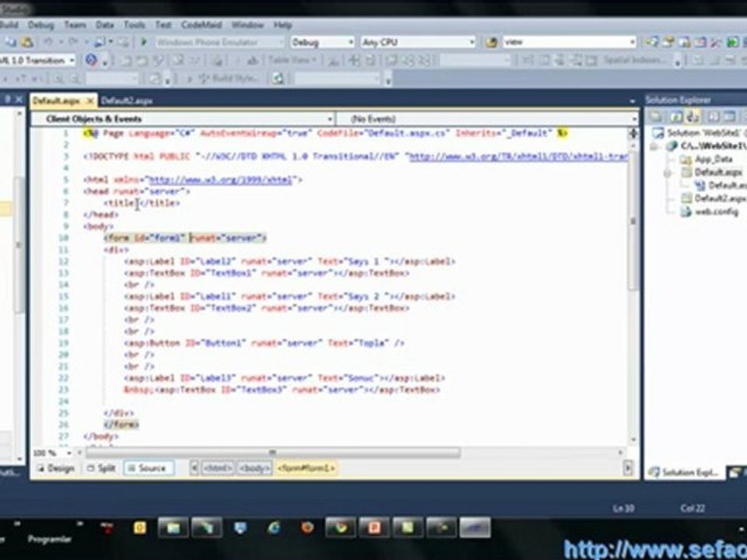
Task: Collapse the WebSite1 project node
Action: (x=655, y=146)
